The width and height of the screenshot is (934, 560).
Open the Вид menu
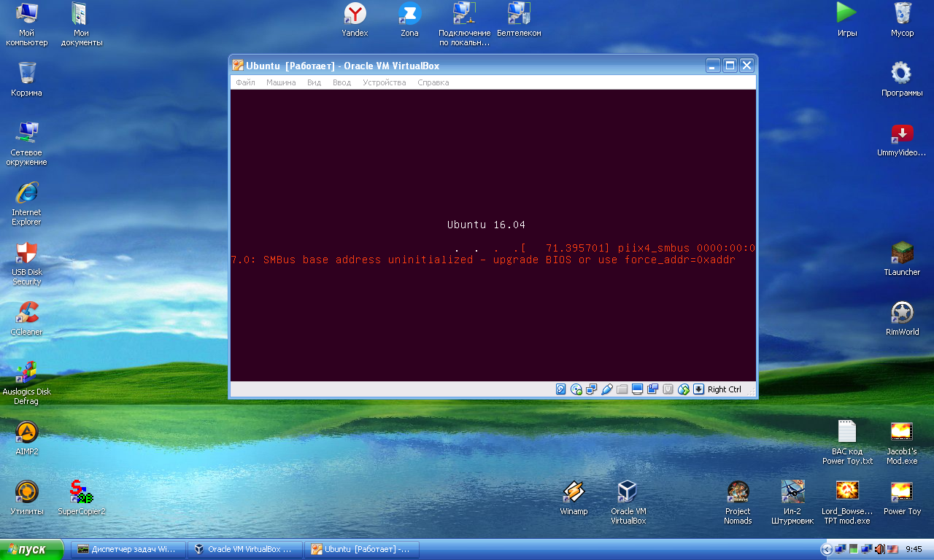(x=314, y=82)
